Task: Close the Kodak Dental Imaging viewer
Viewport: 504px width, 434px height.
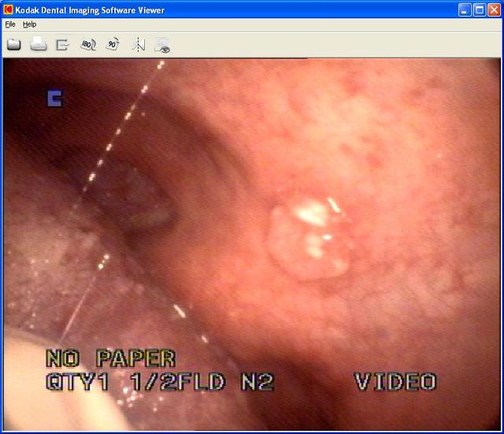Action: tap(493, 9)
